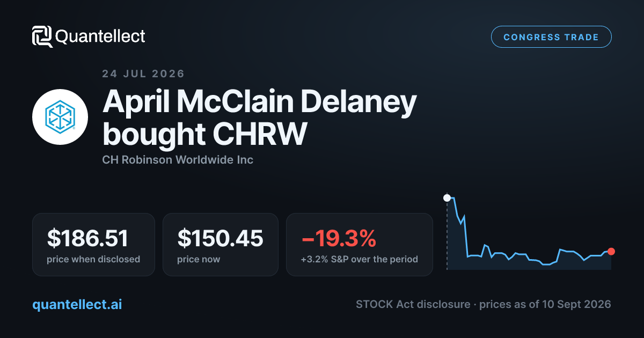Click the April McClain Delaney headline

[260, 101]
